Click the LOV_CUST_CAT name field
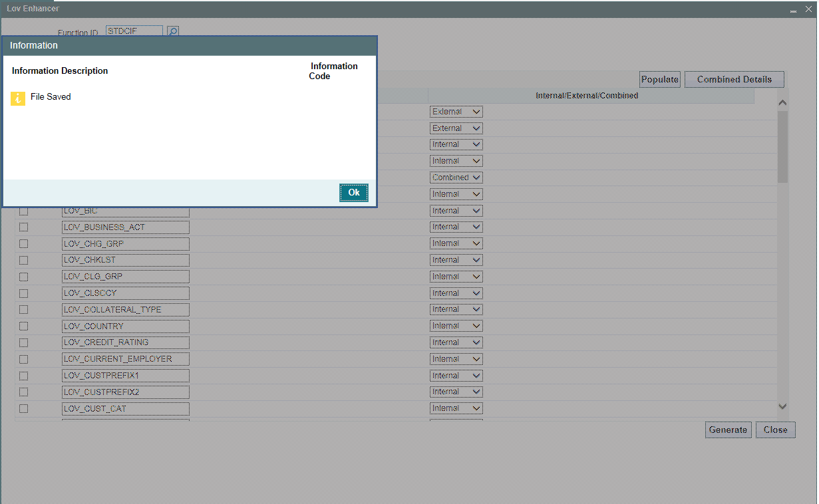Image resolution: width=819 pixels, height=504 pixels. point(126,408)
